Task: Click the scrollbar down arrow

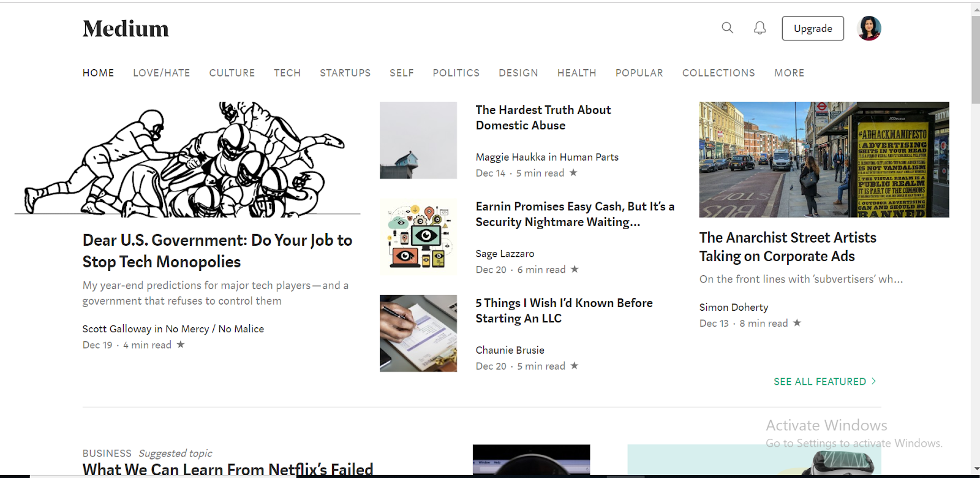Action: point(975,470)
